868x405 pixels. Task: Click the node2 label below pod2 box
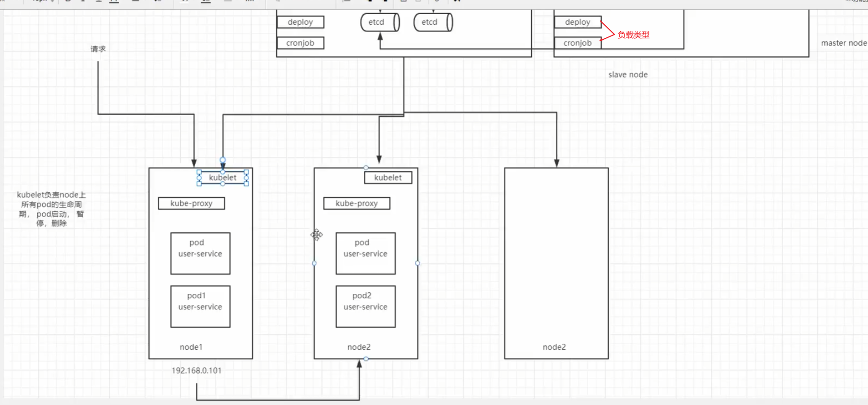[358, 347]
